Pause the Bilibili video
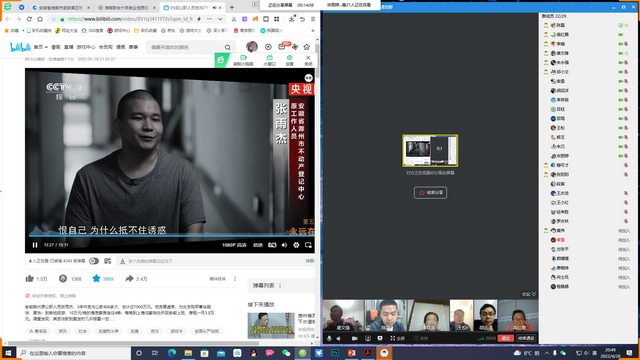The width and height of the screenshot is (640, 360). (35, 245)
